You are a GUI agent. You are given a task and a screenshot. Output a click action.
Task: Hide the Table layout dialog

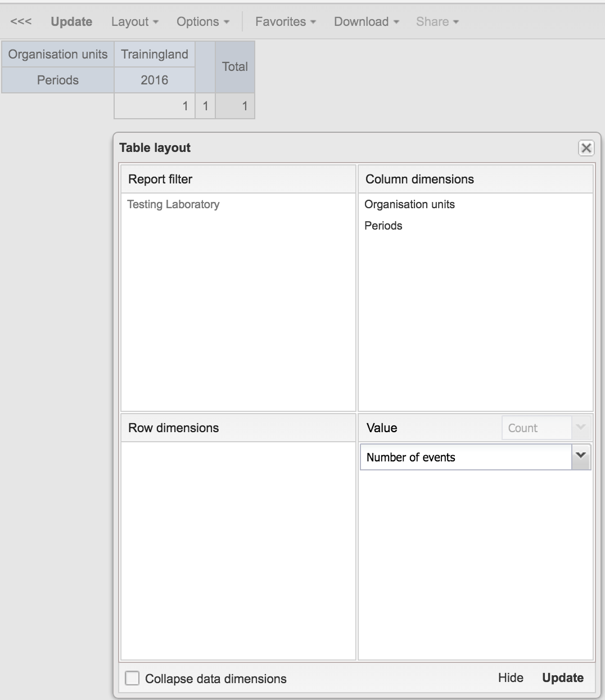coord(511,677)
